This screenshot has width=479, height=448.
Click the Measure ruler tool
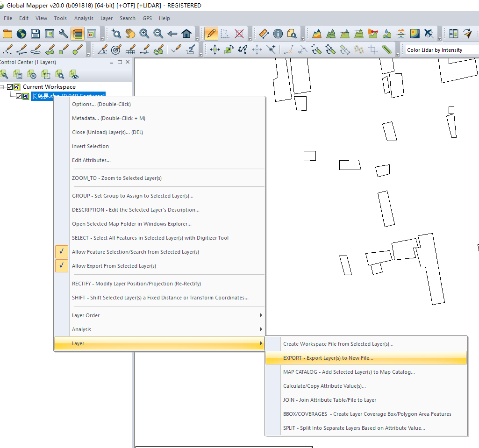click(264, 34)
